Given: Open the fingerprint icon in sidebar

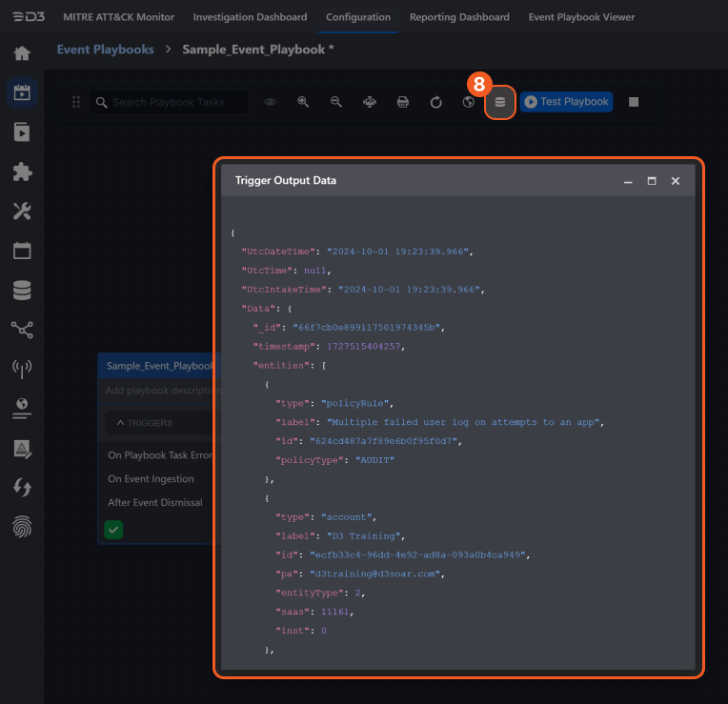Looking at the screenshot, I should click(x=22, y=527).
